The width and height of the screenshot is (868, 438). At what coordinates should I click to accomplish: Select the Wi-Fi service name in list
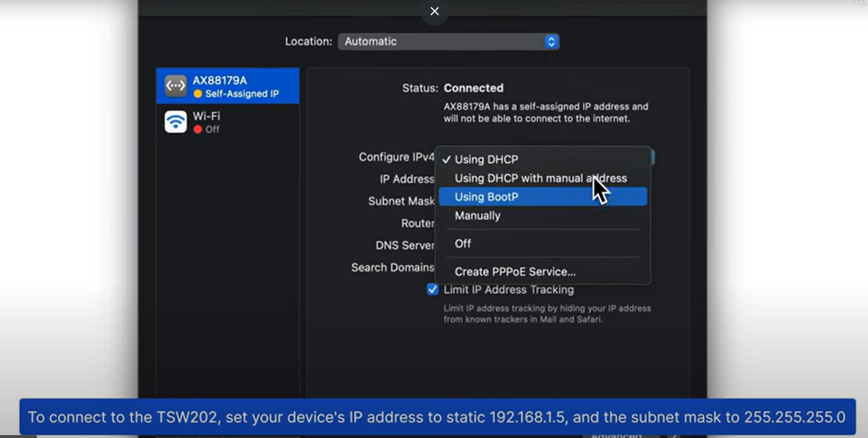[x=207, y=116]
